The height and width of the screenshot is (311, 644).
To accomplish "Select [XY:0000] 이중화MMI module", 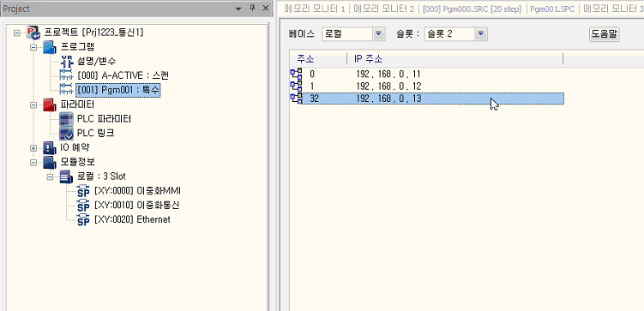I will (137, 191).
